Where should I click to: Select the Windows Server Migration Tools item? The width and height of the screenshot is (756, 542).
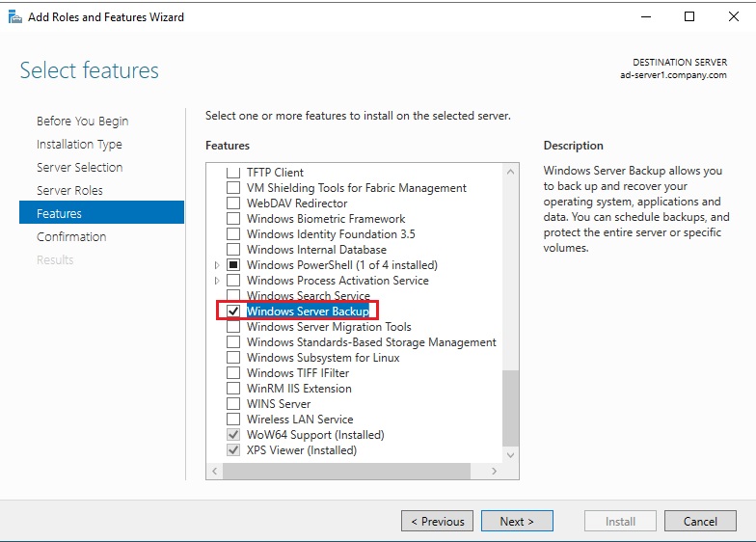point(329,327)
